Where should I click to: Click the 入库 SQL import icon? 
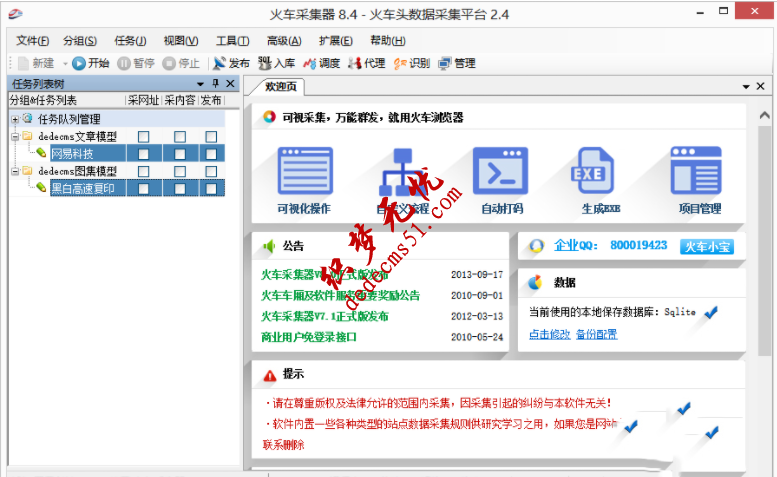pyautogui.click(x=265, y=63)
